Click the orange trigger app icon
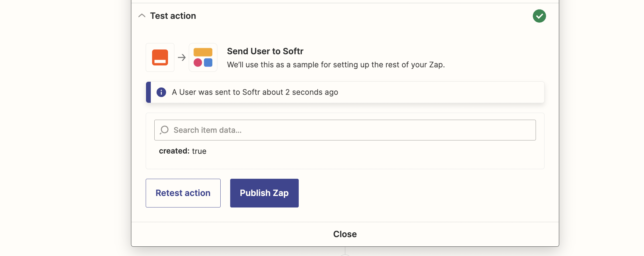The image size is (644, 256). click(x=160, y=57)
